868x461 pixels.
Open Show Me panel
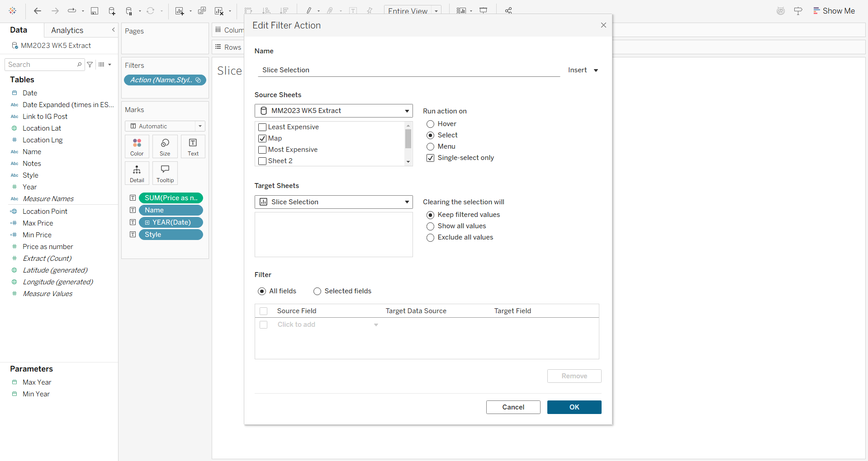click(x=834, y=11)
